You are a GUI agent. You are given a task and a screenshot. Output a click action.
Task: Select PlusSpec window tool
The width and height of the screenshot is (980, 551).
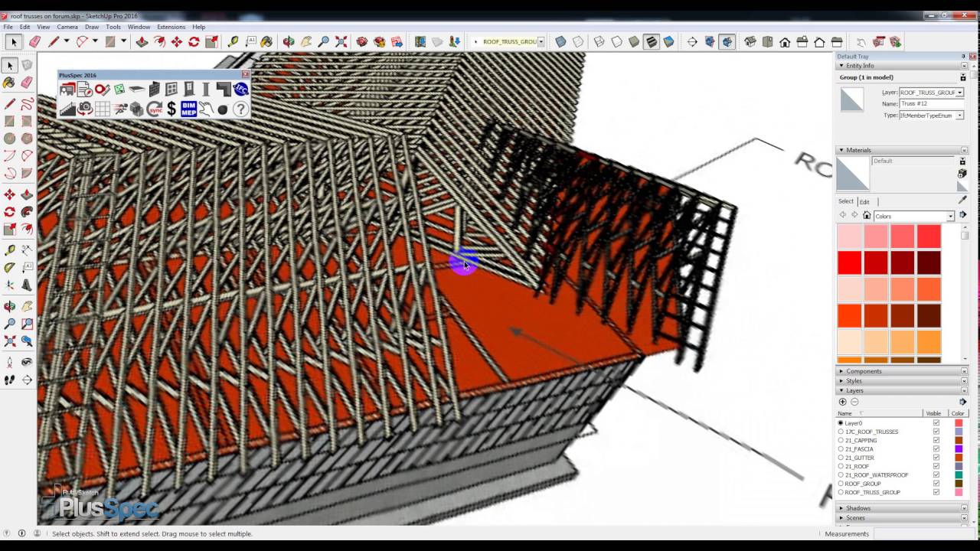171,90
